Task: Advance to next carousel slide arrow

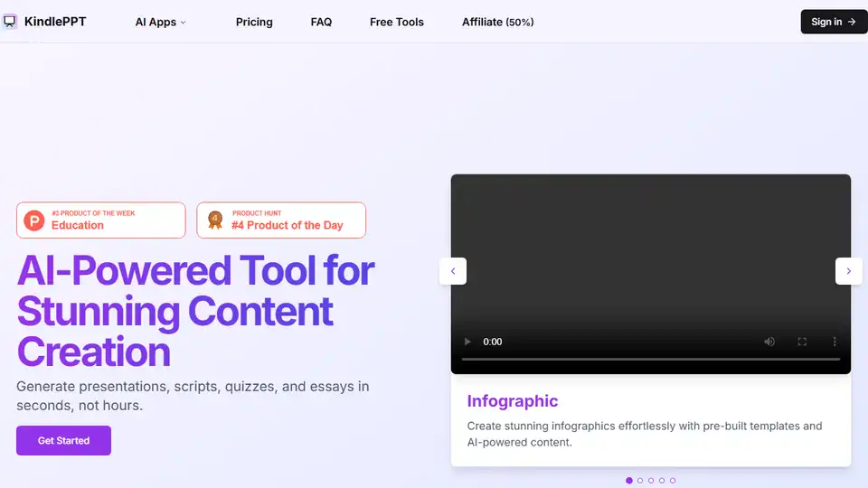Action: tap(849, 271)
